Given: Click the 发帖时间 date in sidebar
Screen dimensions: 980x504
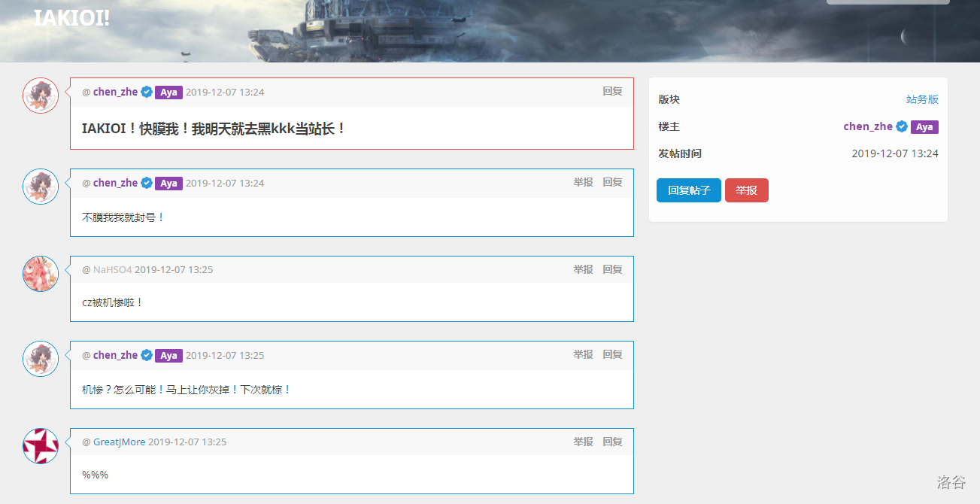Looking at the screenshot, I should [x=895, y=153].
